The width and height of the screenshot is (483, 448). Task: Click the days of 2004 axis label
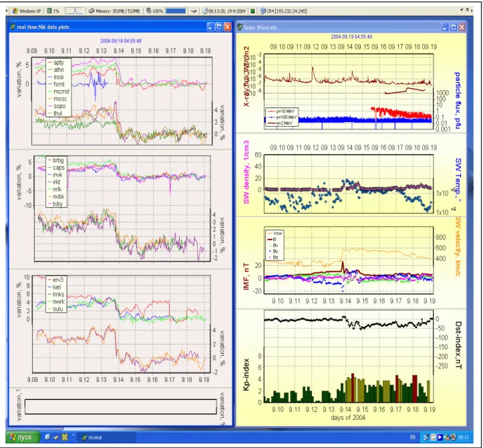click(x=348, y=418)
